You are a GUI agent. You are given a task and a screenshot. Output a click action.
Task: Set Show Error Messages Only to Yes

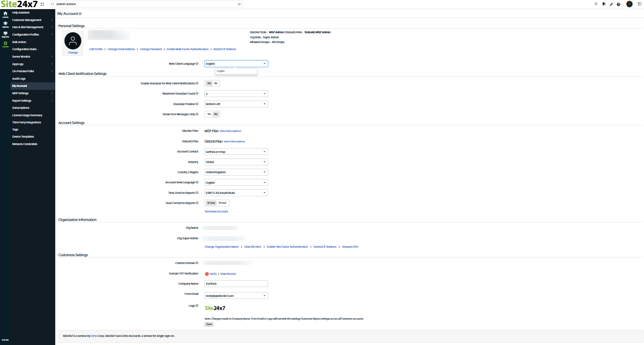tap(209, 114)
